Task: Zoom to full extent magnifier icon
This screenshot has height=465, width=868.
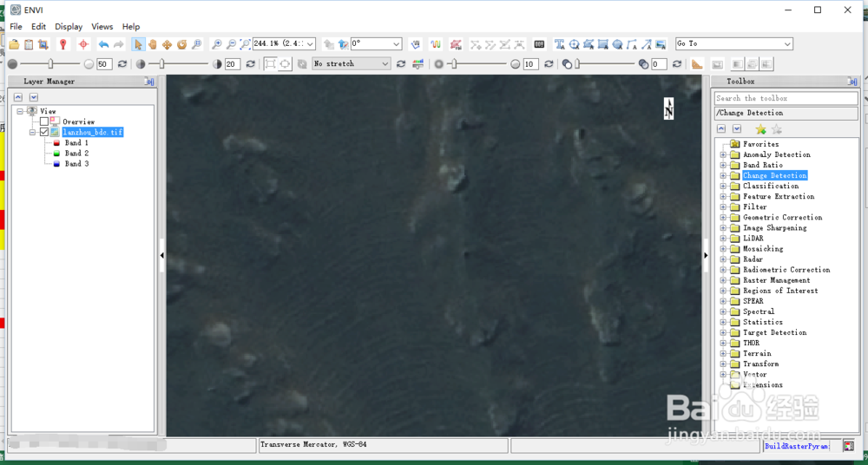Action: [x=246, y=43]
